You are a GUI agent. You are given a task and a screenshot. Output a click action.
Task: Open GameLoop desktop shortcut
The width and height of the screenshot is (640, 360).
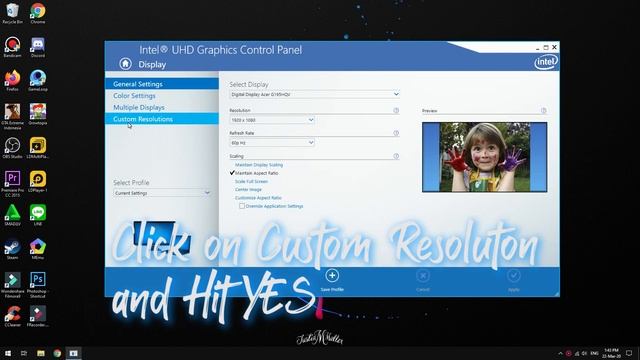click(x=38, y=80)
